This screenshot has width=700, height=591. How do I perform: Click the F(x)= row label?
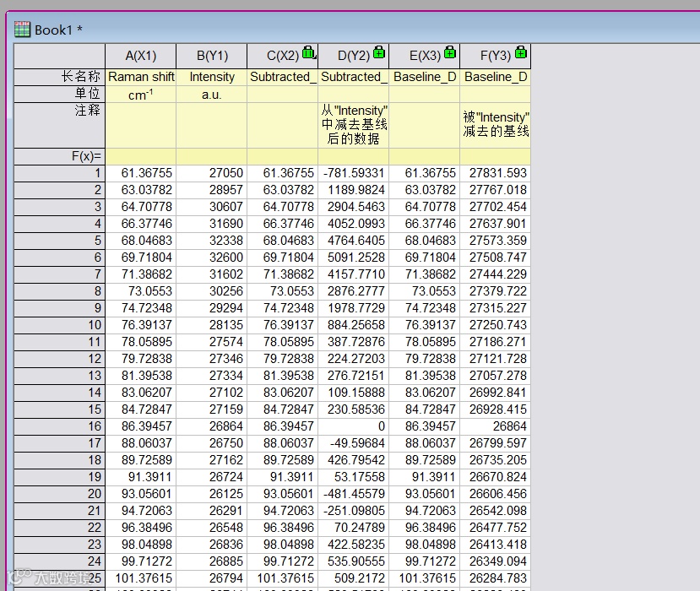(59, 156)
